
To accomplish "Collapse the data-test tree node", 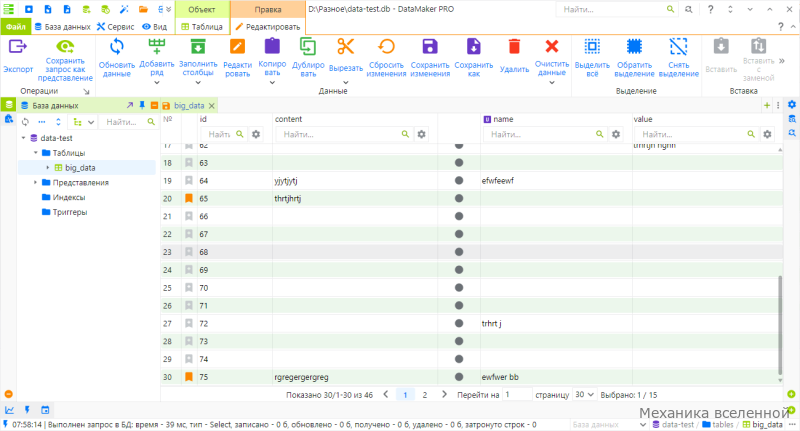I will click(23, 138).
